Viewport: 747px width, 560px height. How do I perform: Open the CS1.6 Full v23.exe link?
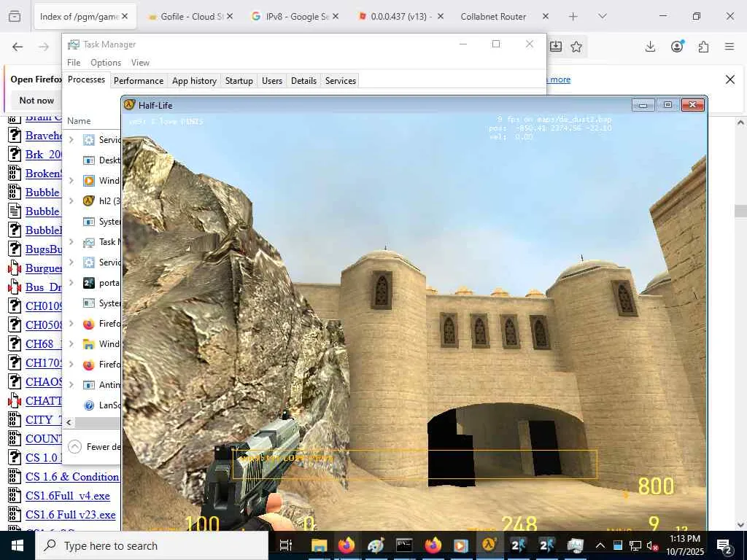pos(71,515)
